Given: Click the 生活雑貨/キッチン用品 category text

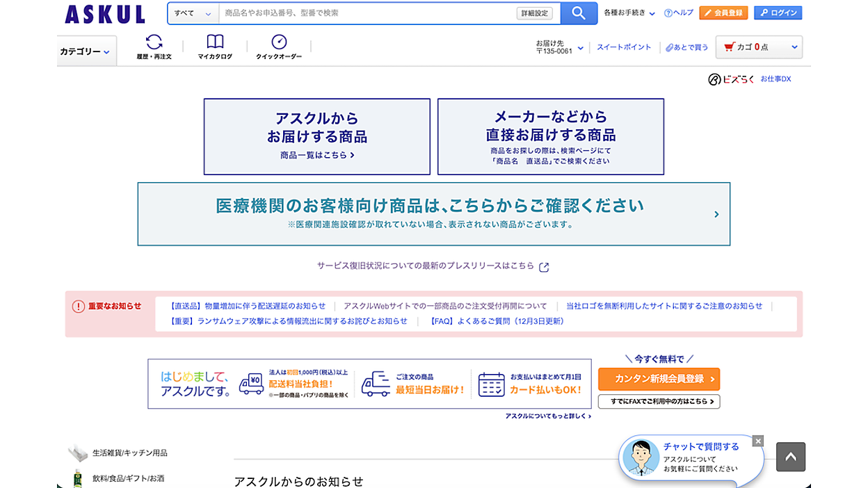Looking at the screenshot, I should (130, 453).
